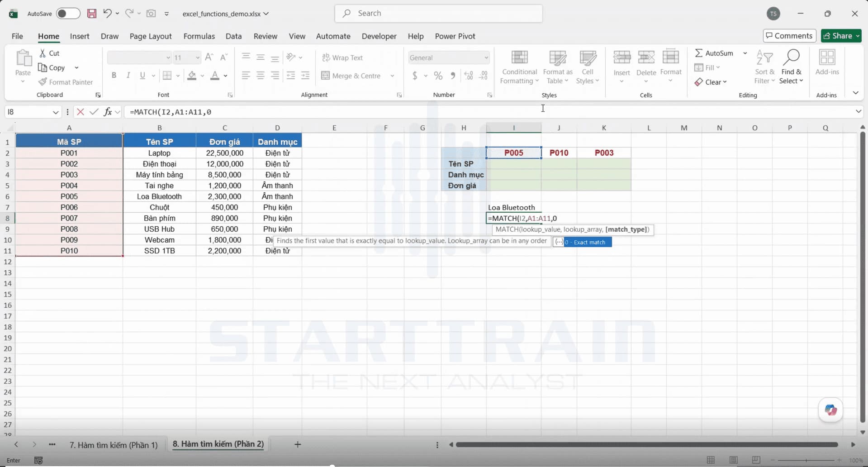The height and width of the screenshot is (467, 868).
Task: Open the File menu
Action: click(x=17, y=36)
